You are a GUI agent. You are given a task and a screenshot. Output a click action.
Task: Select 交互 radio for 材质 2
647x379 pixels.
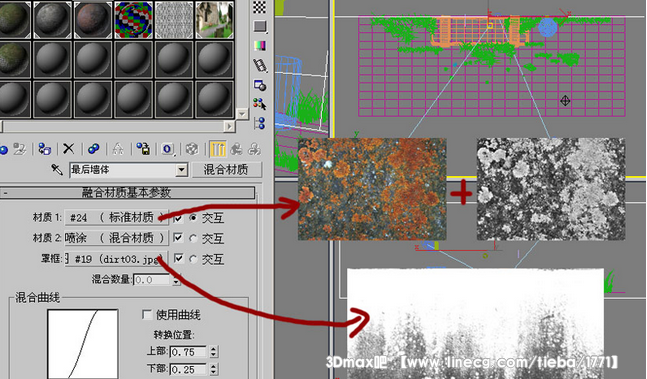click(x=193, y=238)
